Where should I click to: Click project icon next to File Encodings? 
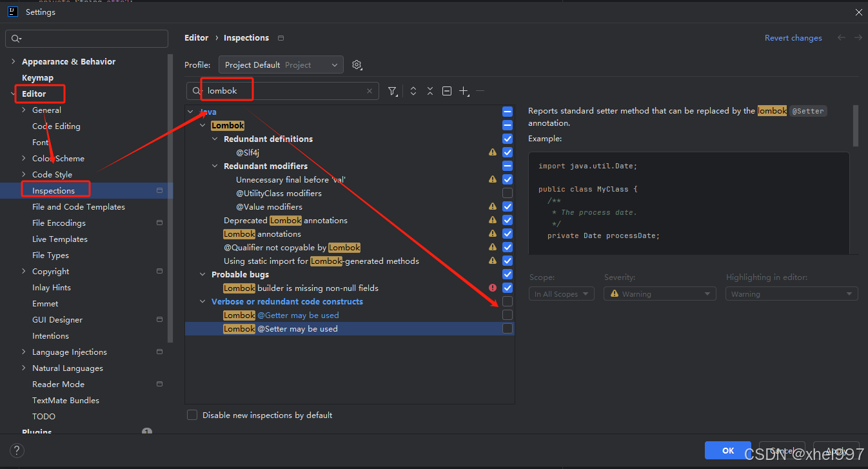[159, 223]
